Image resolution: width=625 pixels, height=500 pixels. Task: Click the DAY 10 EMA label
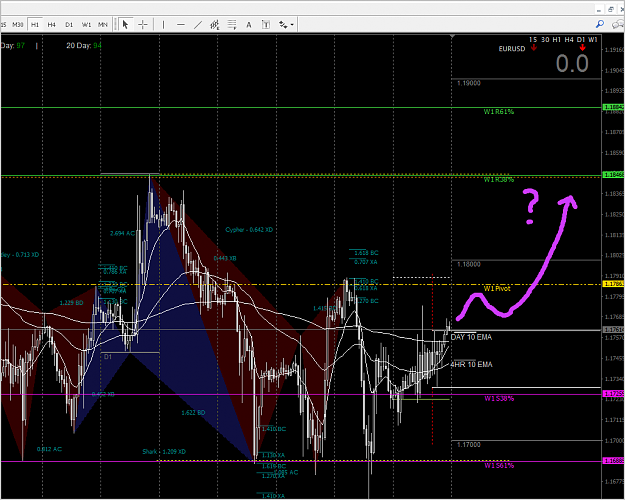471,337
